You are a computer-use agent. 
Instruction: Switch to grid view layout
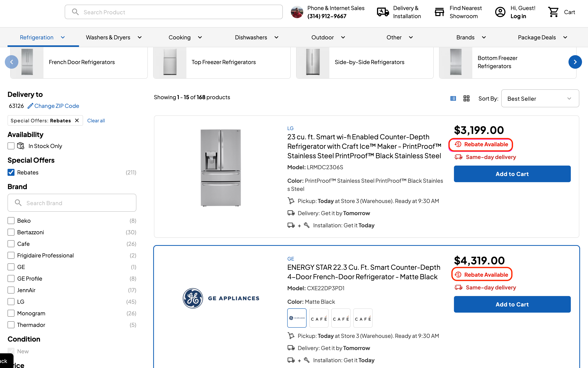(x=466, y=98)
